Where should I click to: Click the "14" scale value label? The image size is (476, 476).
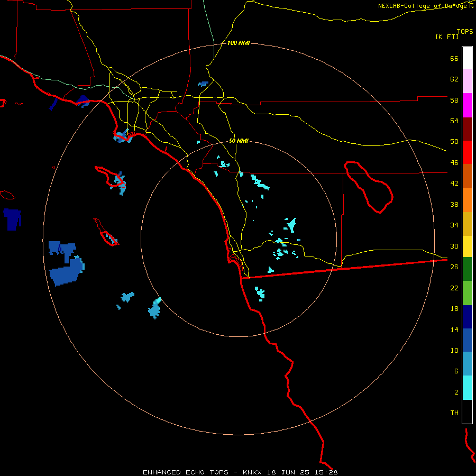pos(454,329)
